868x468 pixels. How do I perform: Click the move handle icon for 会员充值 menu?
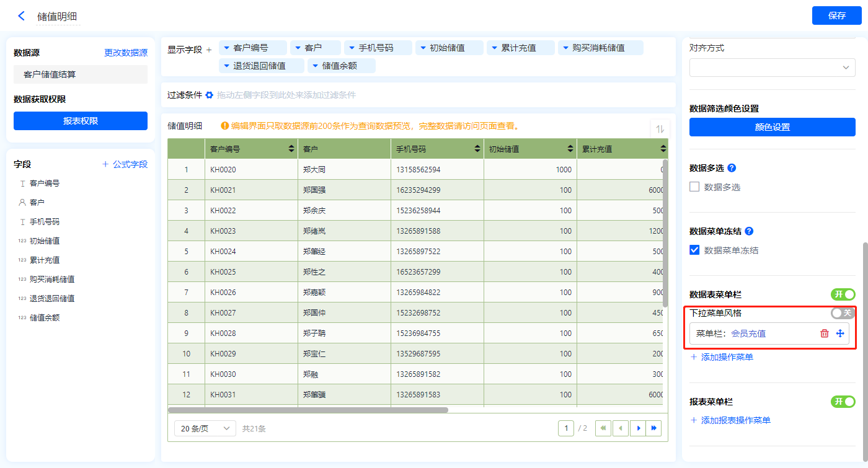(x=840, y=333)
